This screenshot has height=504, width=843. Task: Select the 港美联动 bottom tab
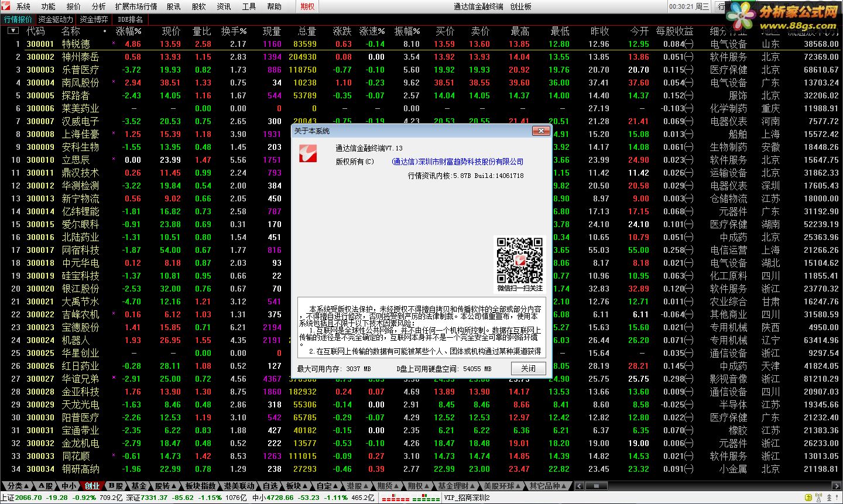(x=239, y=486)
